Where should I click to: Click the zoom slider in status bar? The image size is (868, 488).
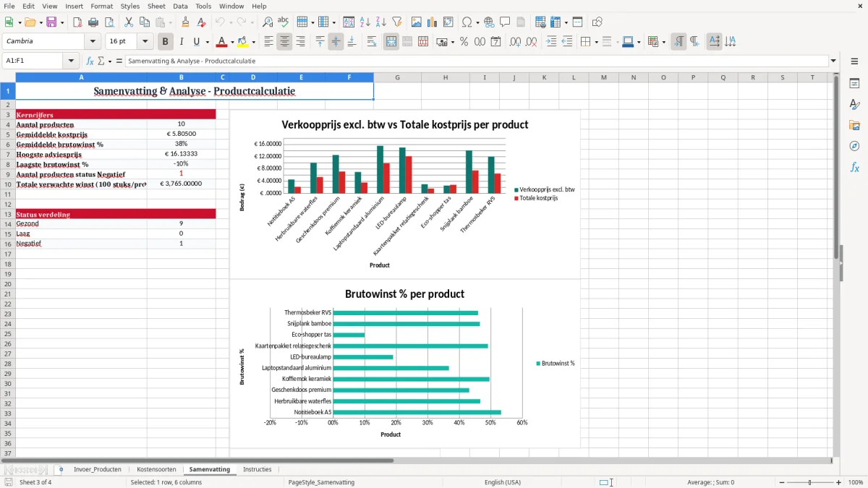(x=809, y=482)
